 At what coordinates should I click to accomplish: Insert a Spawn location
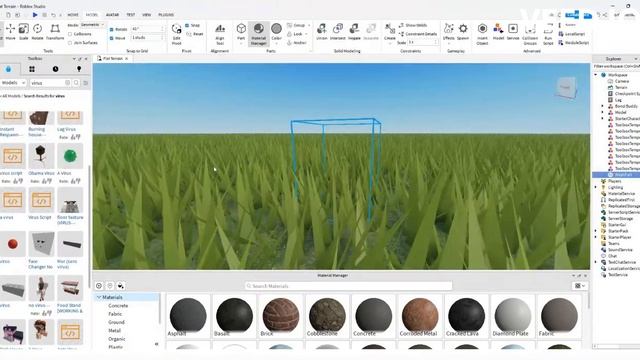pyautogui.click(x=463, y=32)
